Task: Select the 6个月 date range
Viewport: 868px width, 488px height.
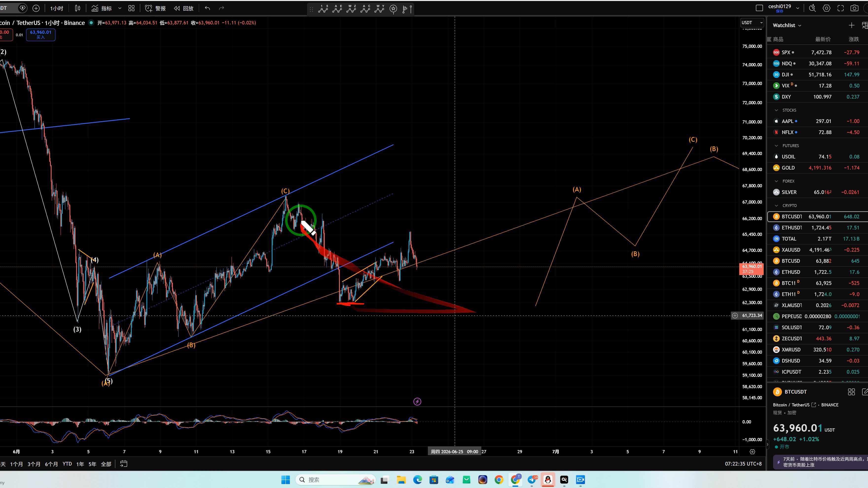Action: coord(52,464)
